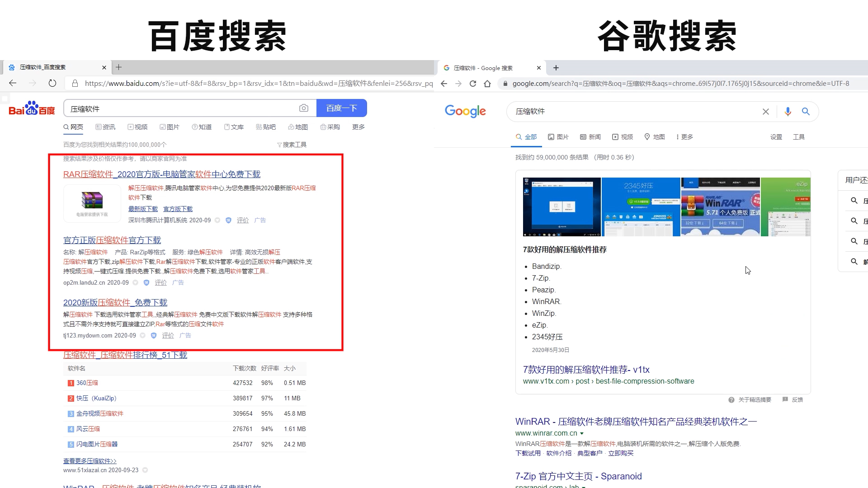Click 查看更多压缩软件>> link
The height and width of the screenshot is (488, 868).
pyautogui.click(x=90, y=461)
